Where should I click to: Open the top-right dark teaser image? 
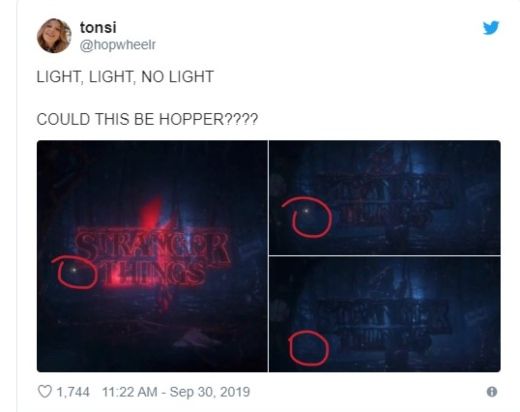pos(385,198)
